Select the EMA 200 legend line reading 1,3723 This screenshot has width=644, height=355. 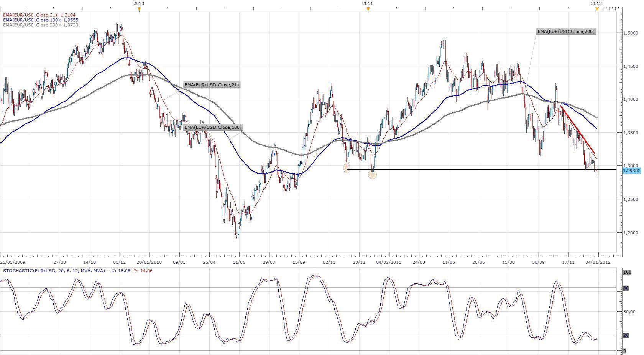pos(40,25)
